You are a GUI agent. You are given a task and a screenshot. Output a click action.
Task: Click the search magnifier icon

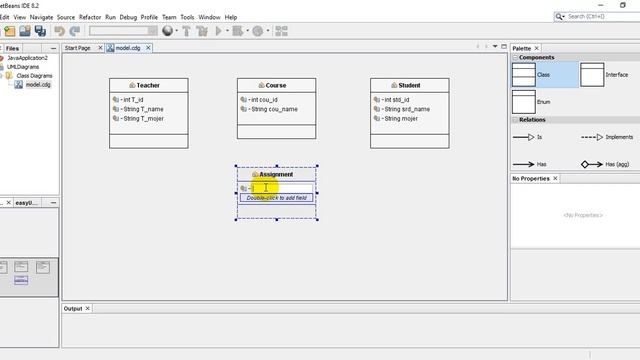click(x=559, y=17)
